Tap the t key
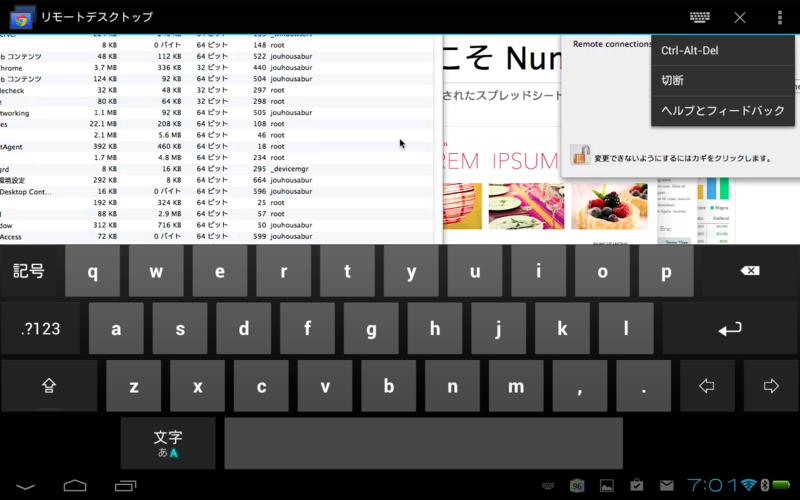 pyautogui.click(x=347, y=271)
